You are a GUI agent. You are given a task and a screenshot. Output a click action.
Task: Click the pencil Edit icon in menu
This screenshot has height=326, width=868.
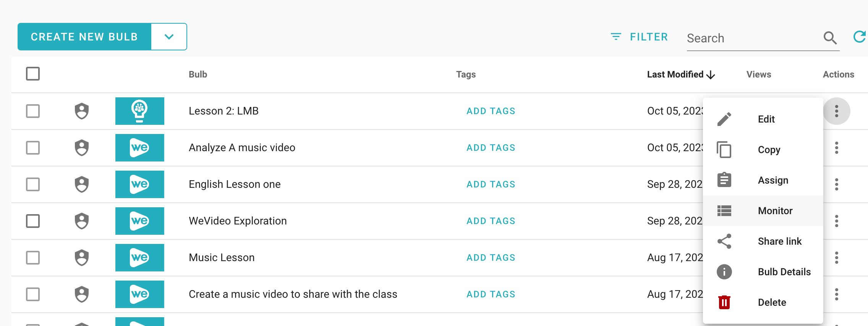724,119
